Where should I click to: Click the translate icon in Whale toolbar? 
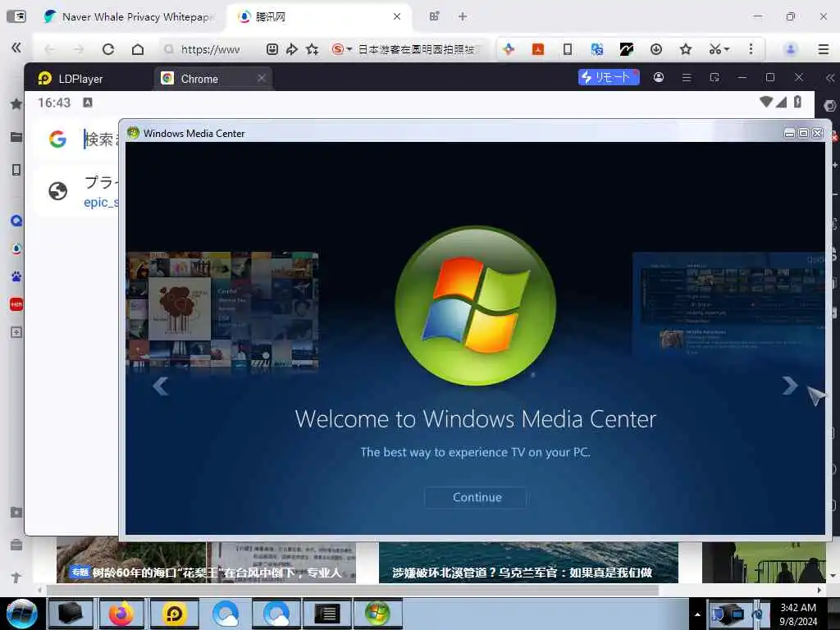coord(597,49)
